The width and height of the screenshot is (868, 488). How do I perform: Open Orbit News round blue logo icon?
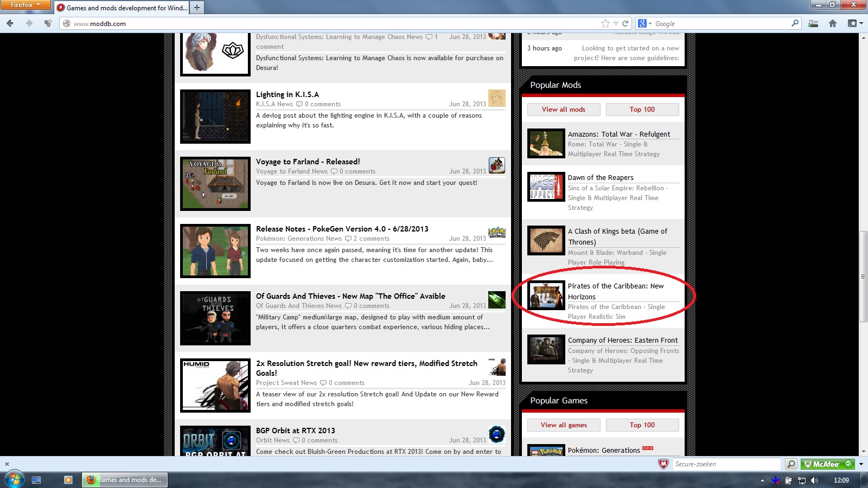tap(497, 434)
